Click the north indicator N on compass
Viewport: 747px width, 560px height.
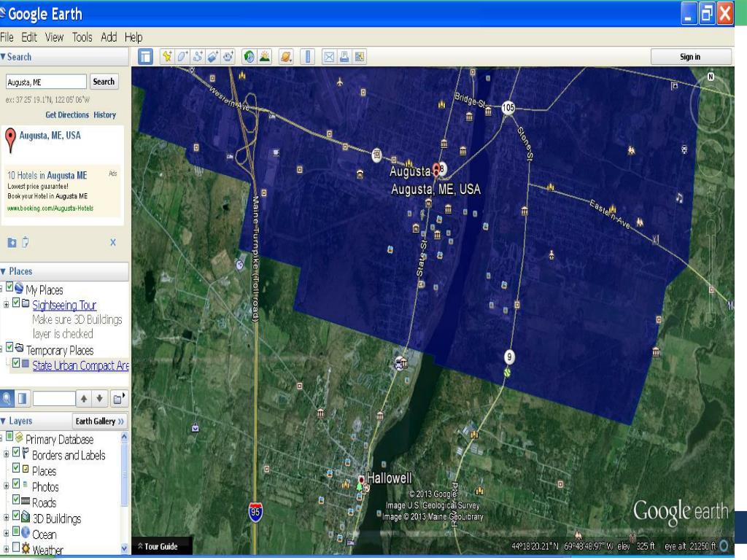(711, 77)
